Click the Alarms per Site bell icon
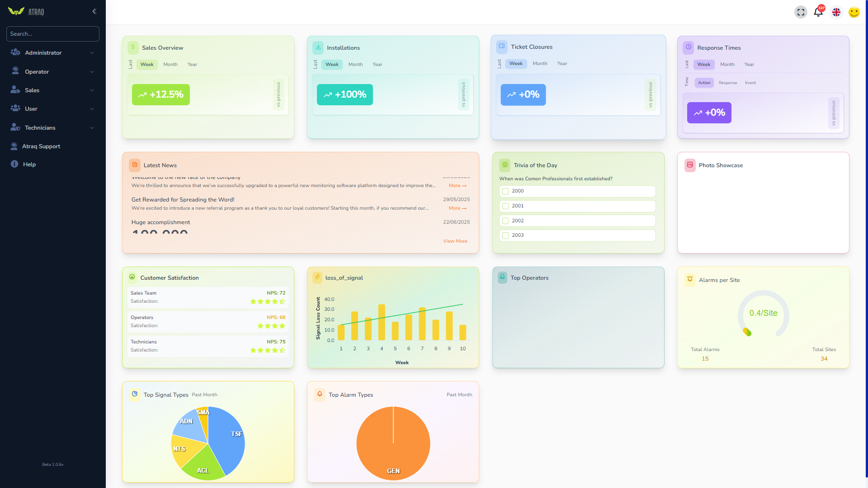Screen dimensions: 868x488 point(690,279)
